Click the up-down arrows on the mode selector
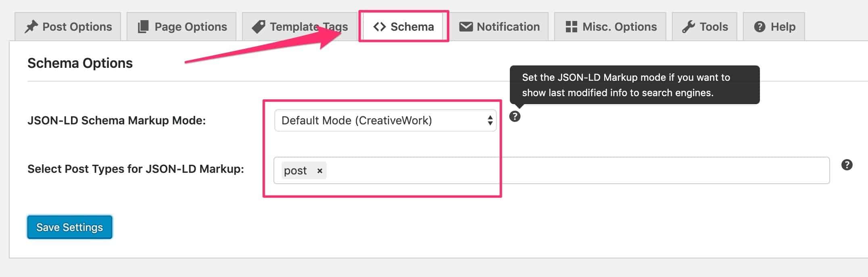This screenshot has width=868, height=277. click(490, 120)
